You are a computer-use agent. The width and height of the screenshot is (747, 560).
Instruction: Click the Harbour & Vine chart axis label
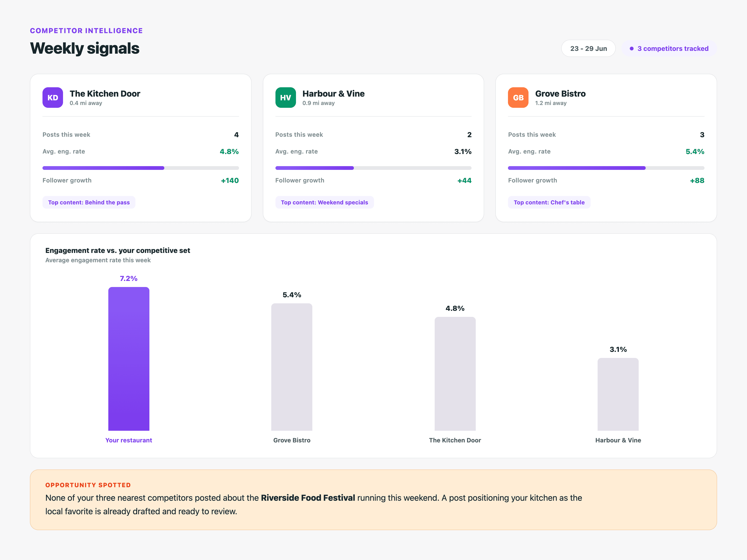click(x=618, y=440)
